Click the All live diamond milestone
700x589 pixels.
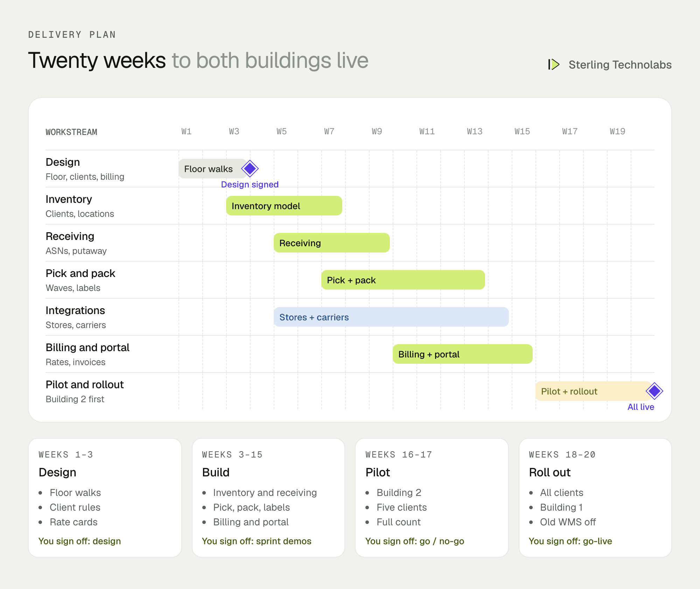[x=654, y=391]
